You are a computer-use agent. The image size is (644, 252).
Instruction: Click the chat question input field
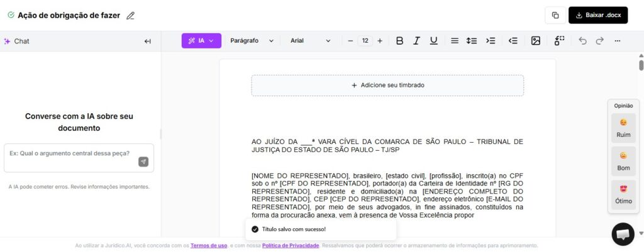pyautogui.click(x=79, y=158)
